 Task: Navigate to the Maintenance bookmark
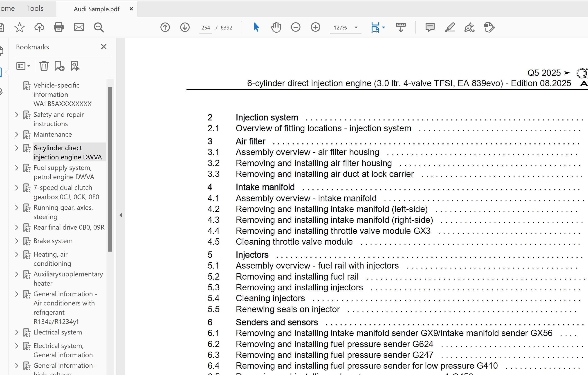click(52, 134)
